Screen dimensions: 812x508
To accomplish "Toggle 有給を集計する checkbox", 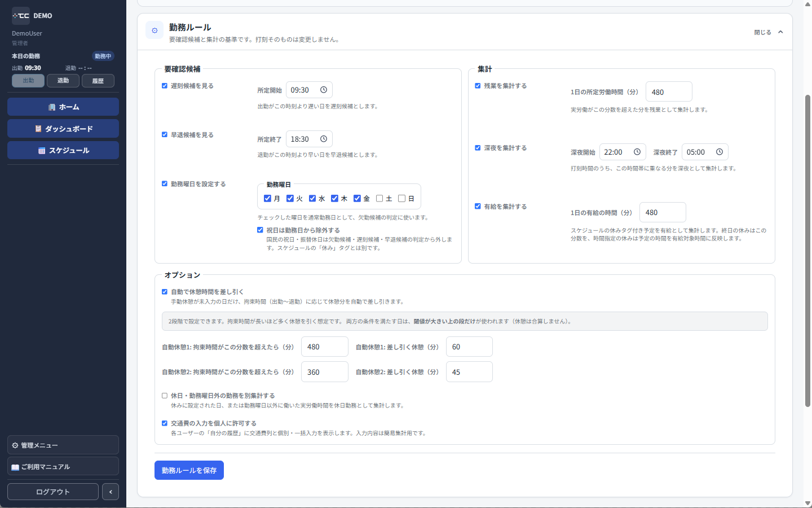I will pyautogui.click(x=478, y=207).
